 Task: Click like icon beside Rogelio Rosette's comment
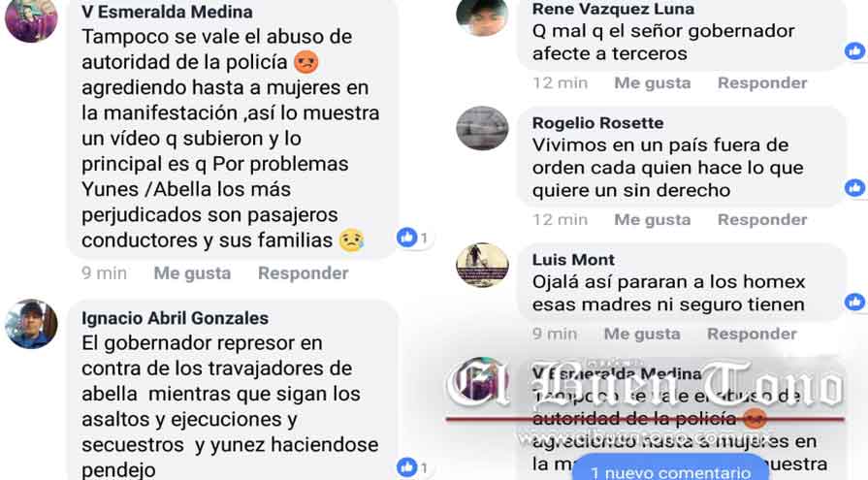pos(855,188)
